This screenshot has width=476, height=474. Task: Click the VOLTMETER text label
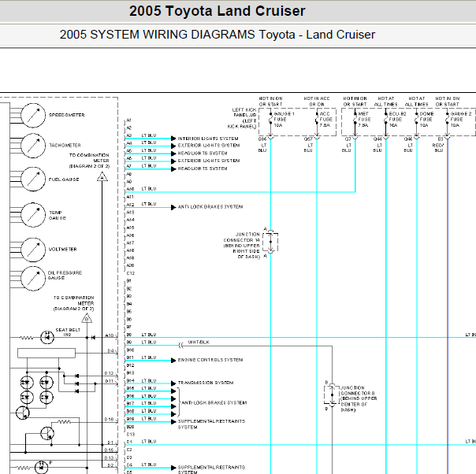point(63,250)
